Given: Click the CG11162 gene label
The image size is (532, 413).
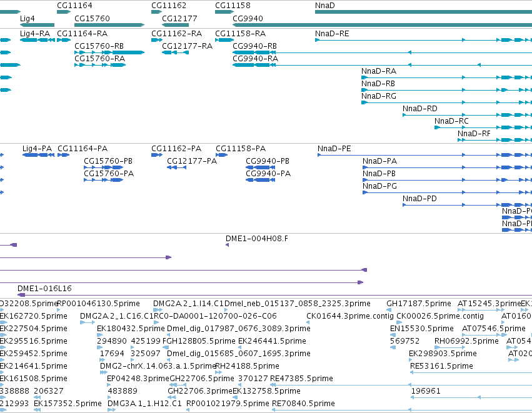Looking at the screenshot, I should 169,6.
